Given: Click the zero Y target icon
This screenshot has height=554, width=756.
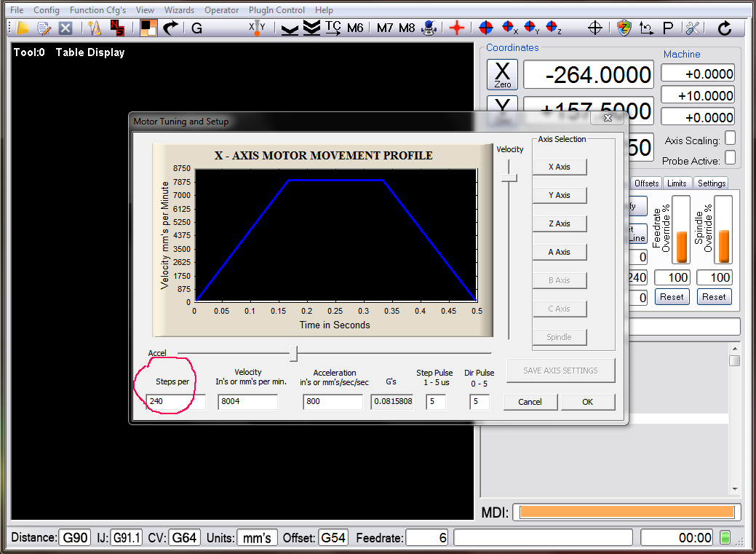Looking at the screenshot, I should point(531,28).
